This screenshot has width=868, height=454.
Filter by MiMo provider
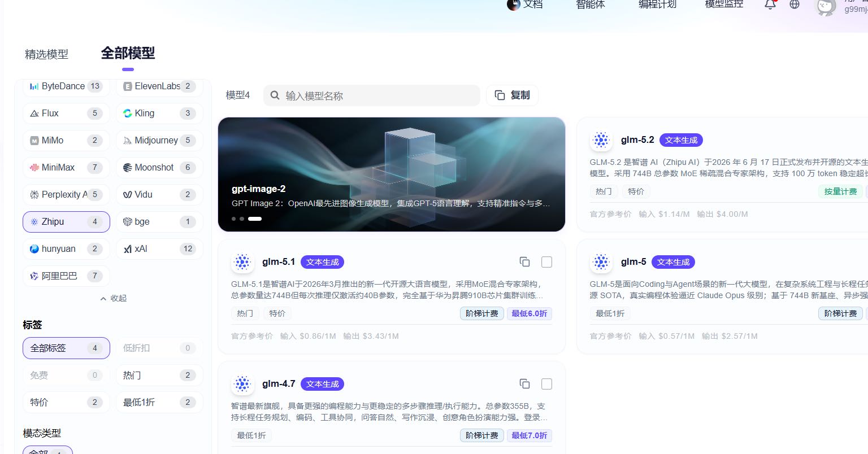pos(66,141)
